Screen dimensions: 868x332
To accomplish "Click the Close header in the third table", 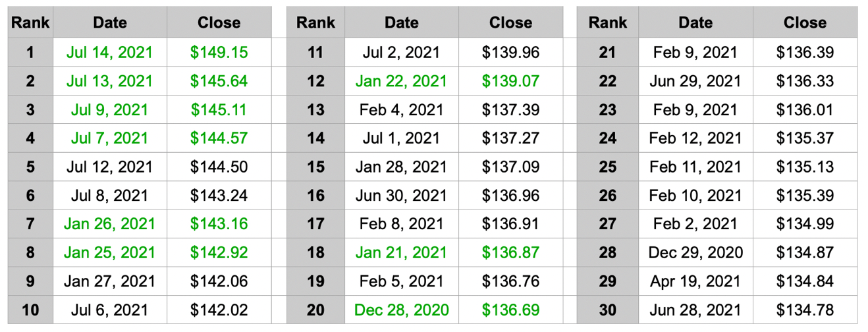I will [805, 22].
